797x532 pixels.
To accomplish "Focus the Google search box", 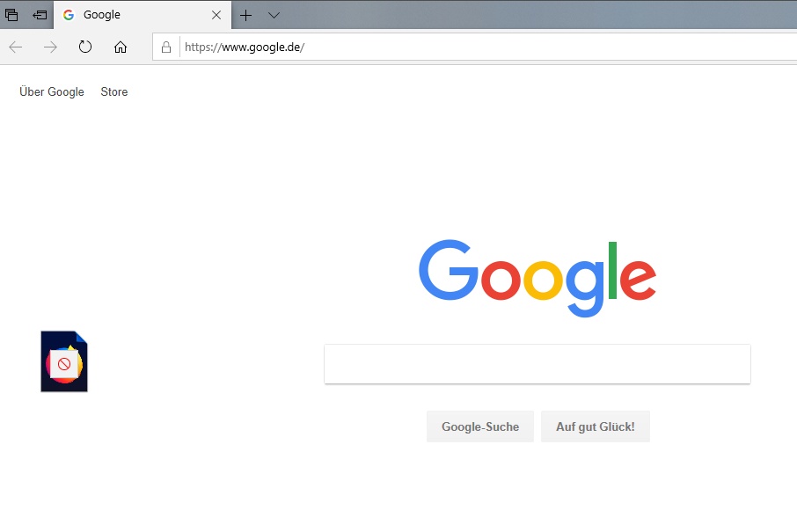I will click(537, 364).
